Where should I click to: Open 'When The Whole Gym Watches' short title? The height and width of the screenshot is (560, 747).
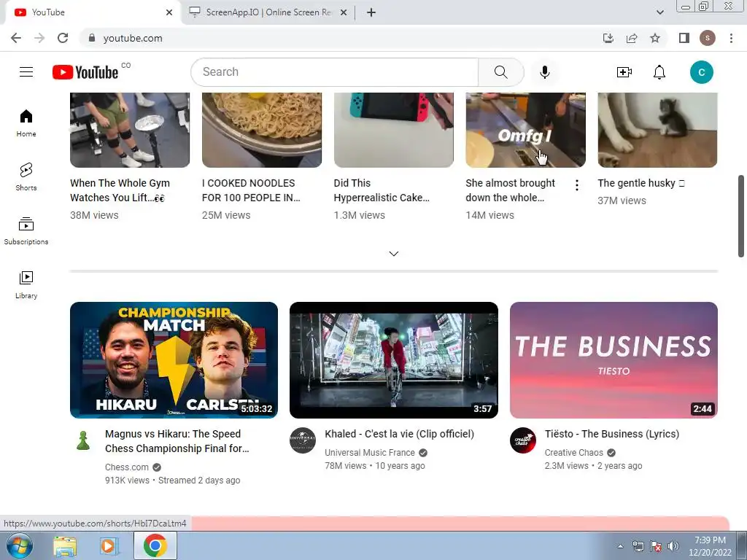(x=120, y=190)
